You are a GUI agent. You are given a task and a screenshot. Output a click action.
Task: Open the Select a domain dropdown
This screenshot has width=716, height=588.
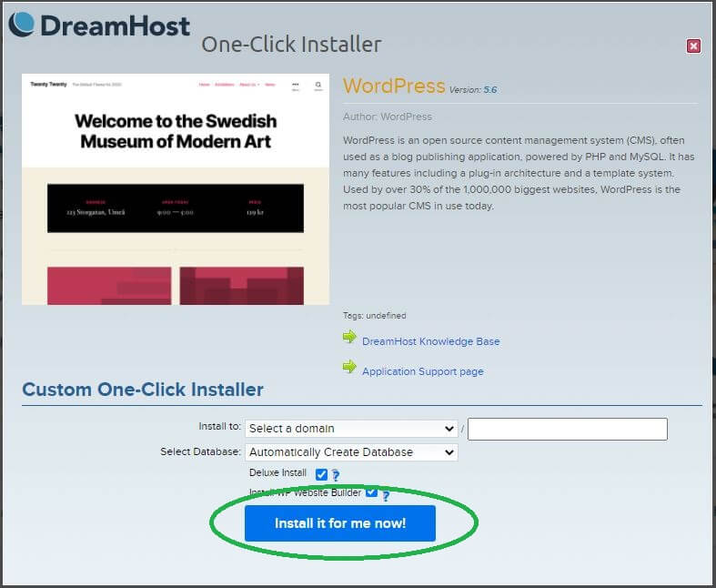pyautogui.click(x=351, y=429)
